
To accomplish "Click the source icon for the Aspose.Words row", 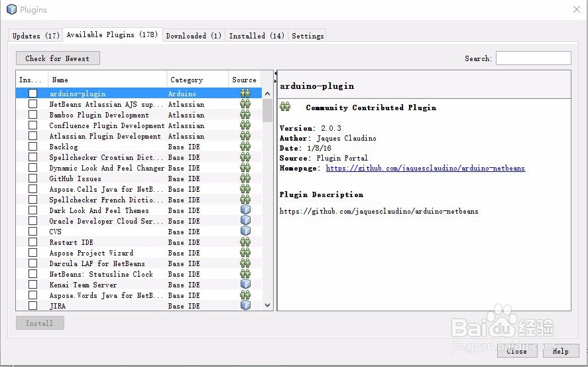I will click(x=245, y=295).
